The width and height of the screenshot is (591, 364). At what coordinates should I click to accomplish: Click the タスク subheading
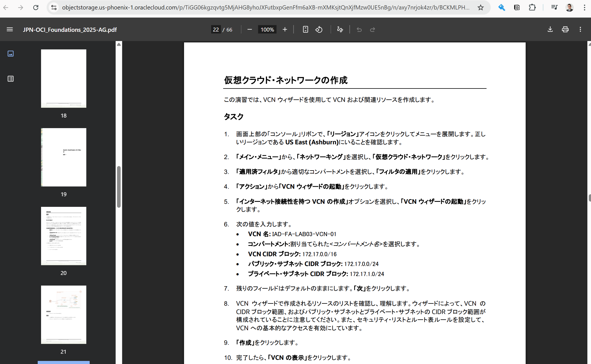point(234,117)
